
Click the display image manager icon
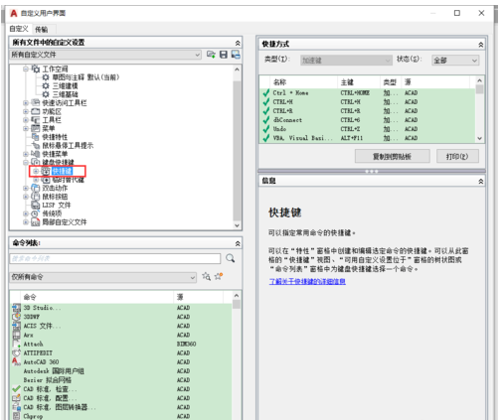click(x=236, y=55)
